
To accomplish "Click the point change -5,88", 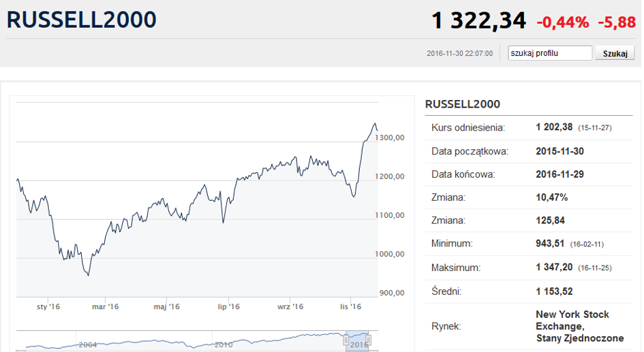I will coord(617,22).
